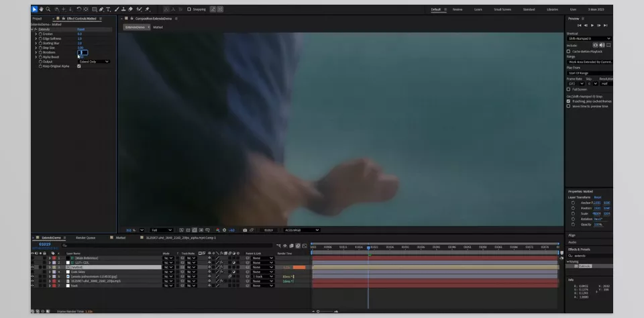644x318 pixels.
Task: Click the graph editor icon in timeline
Action: coord(305,246)
